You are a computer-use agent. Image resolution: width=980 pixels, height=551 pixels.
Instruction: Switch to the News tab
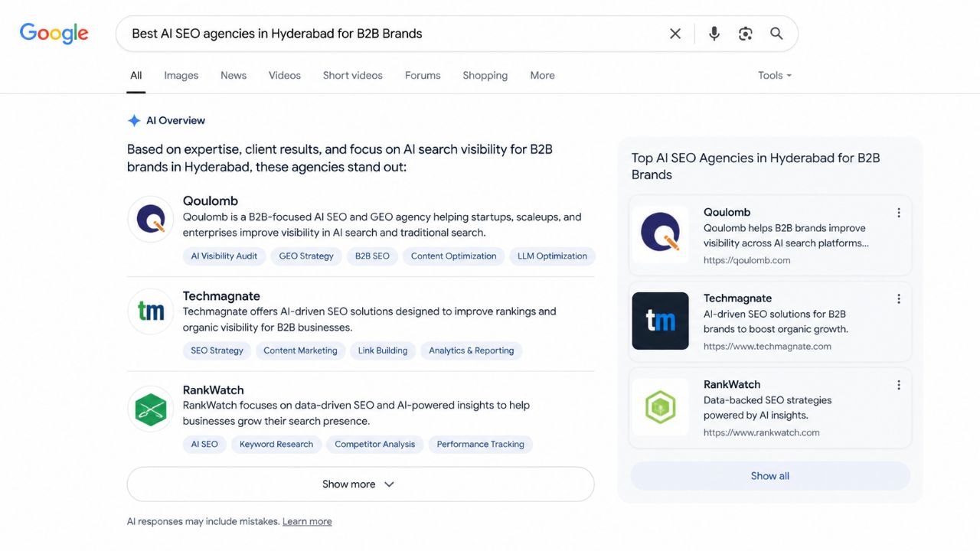(234, 75)
